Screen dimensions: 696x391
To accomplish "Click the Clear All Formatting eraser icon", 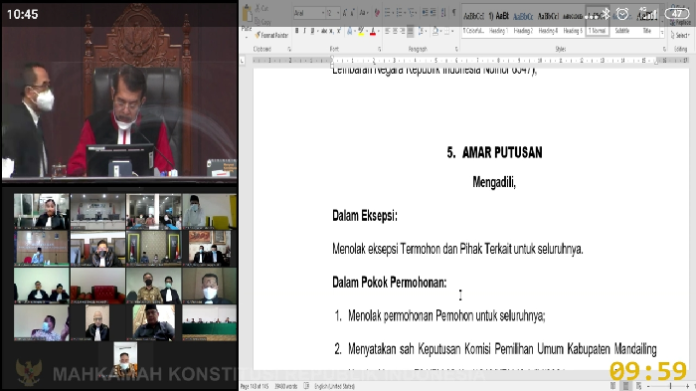I will [377, 13].
